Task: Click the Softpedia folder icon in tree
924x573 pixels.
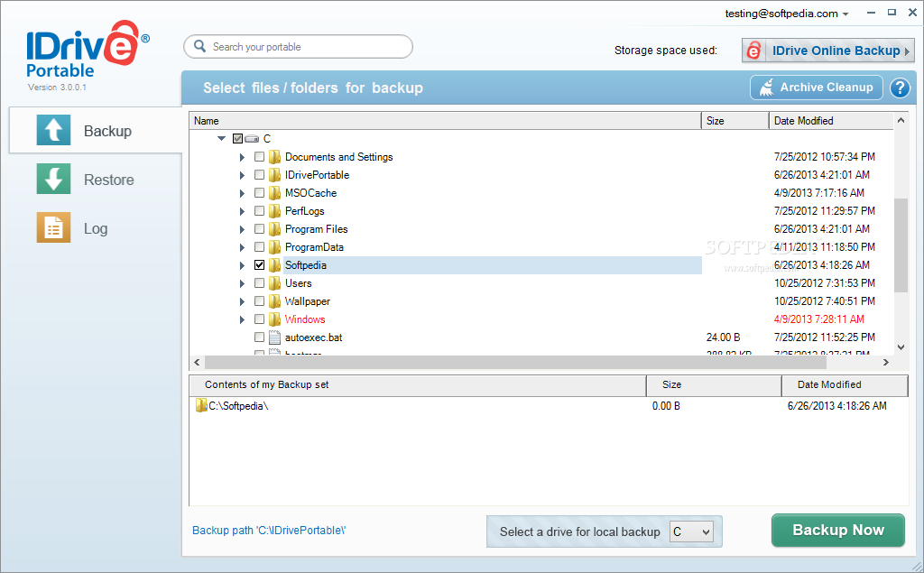Action: point(274,265)
